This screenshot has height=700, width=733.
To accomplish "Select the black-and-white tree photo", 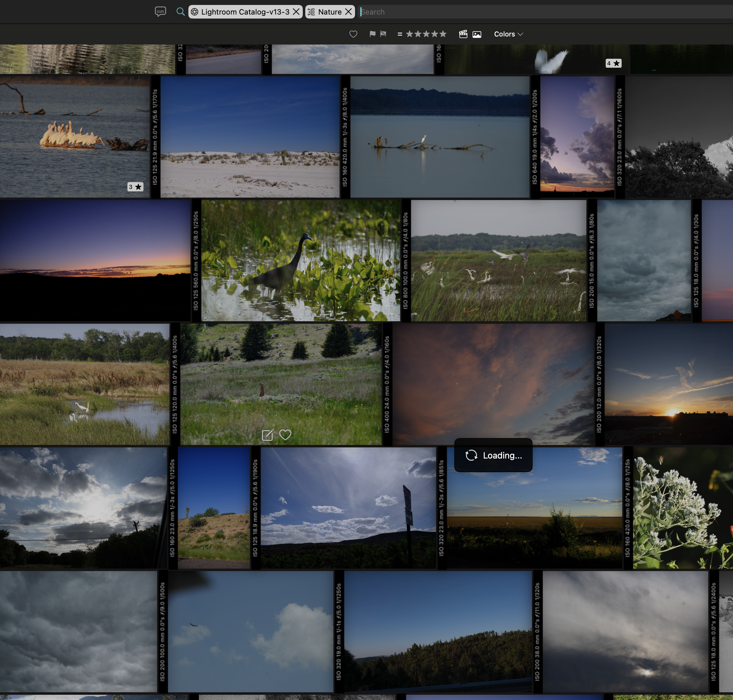I will click(679, 137).
